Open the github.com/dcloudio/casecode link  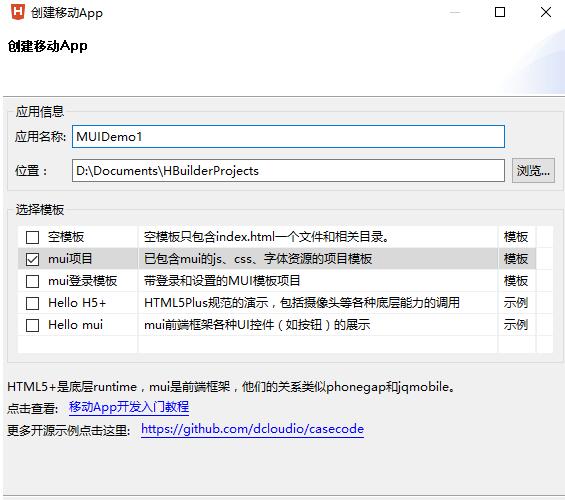[252, 429]
